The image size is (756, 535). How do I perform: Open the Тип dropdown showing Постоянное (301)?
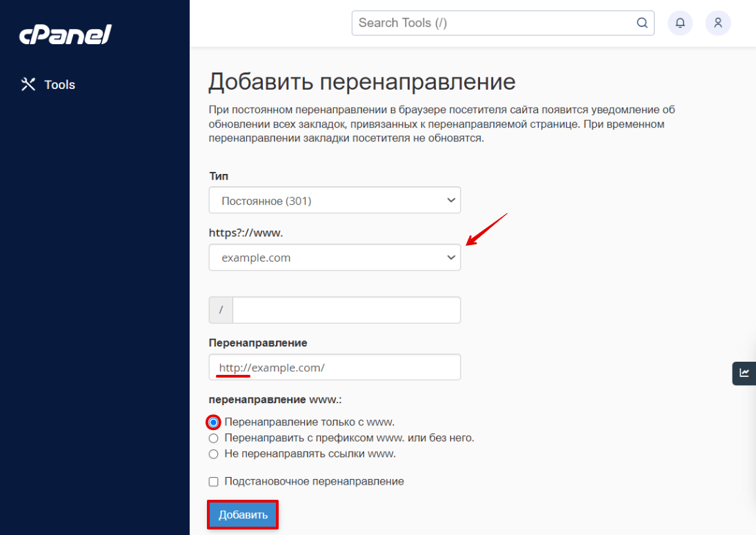(x=335, y=201)
